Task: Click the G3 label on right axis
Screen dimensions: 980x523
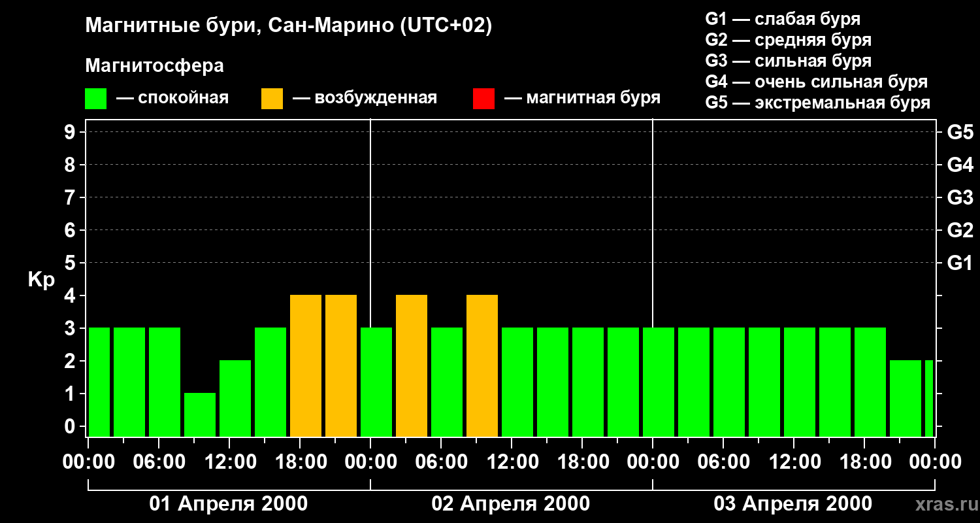Action: click(960, 198)
